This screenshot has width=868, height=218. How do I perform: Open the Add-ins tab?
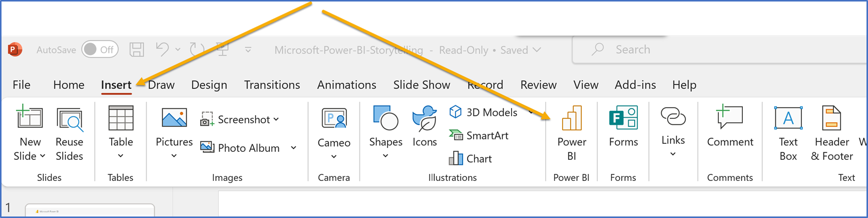pyautogui.click(x=635, y=85)
